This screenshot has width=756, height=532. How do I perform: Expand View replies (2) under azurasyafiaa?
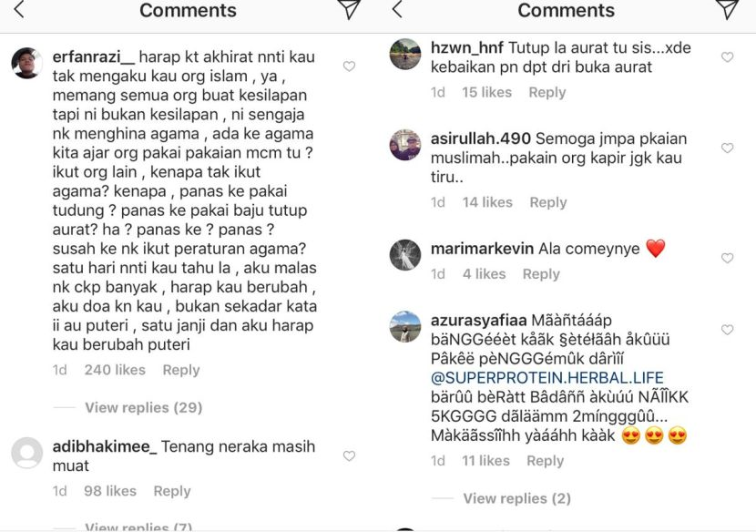[x=516, y=498]
